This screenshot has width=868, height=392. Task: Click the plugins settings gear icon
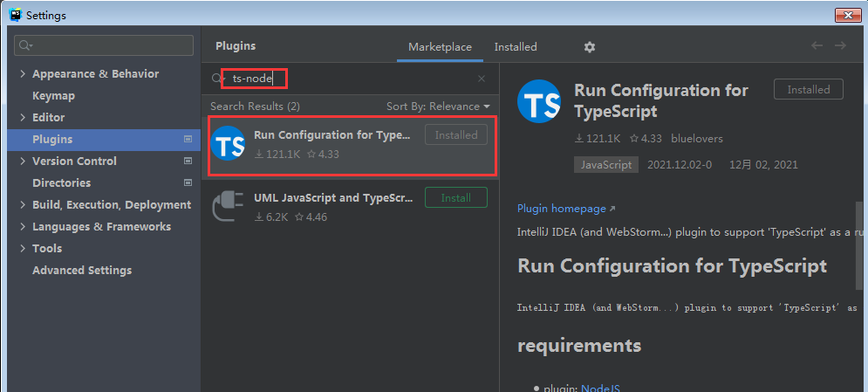[x=589, y=47]
